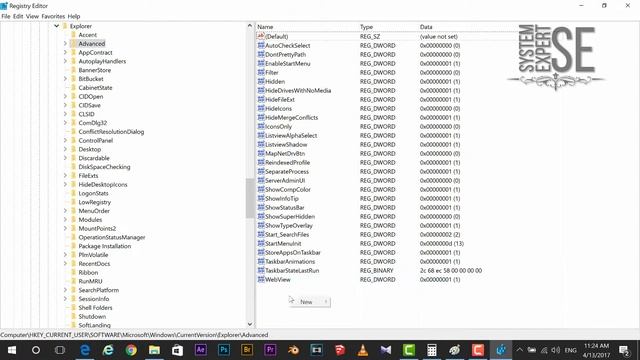This screenshot has height=360, width=640.
Task: Click the ENG language indicator
Action: click(570, 350)
